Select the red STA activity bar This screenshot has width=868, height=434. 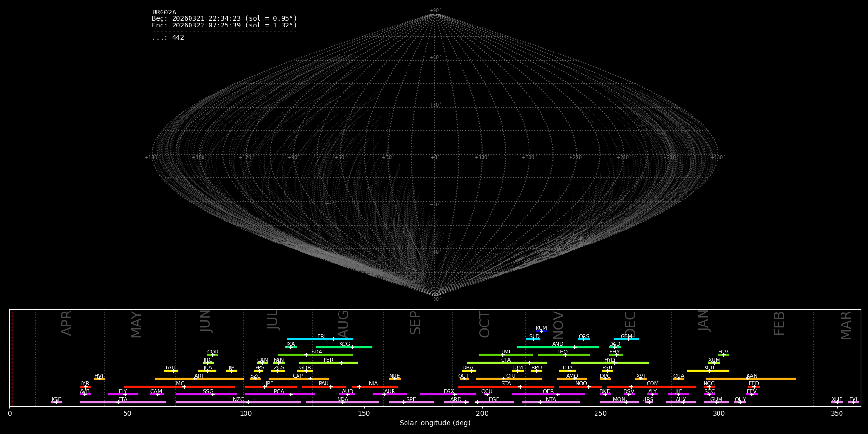[506, 387]
